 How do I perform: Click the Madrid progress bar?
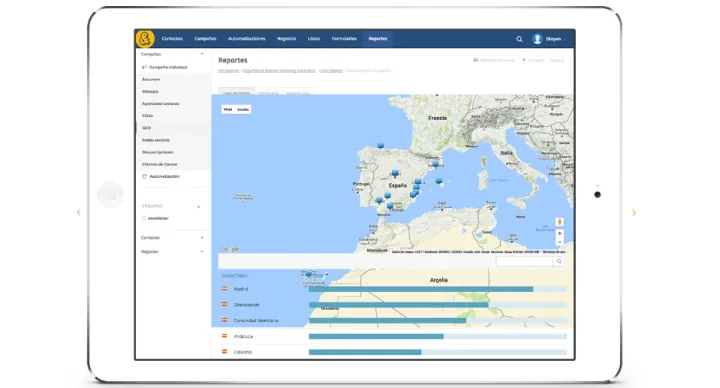pos(438,289)
